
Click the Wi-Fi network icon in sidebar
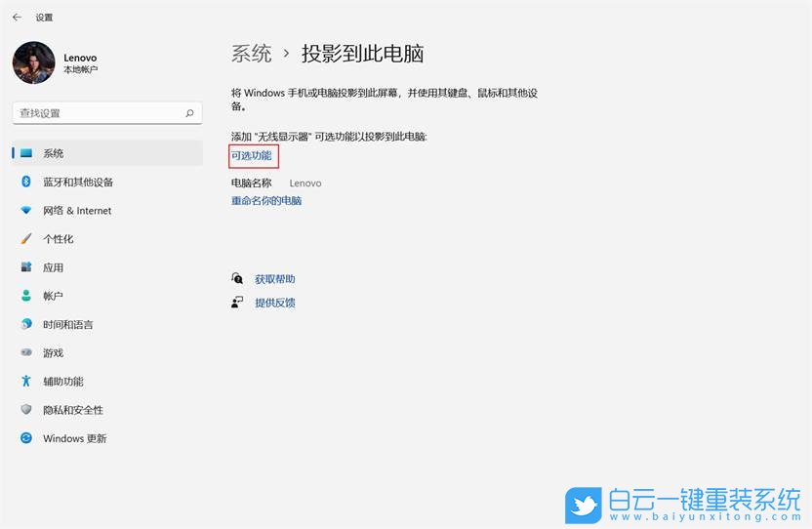[x=26, y=211]
